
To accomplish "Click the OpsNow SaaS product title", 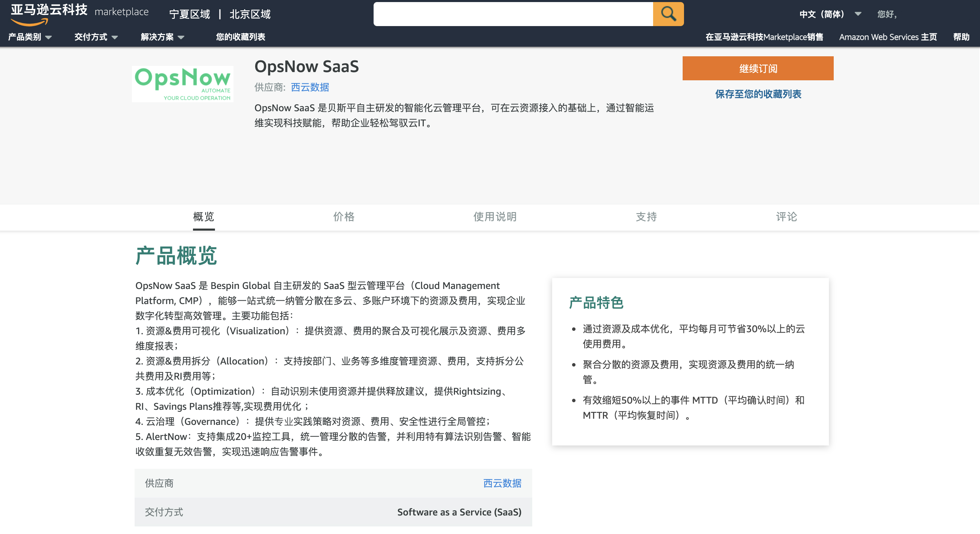I will coord(307,66).
